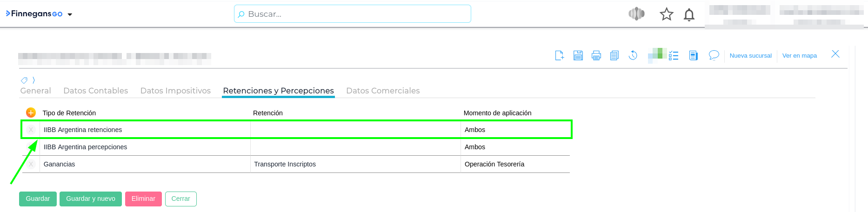The width and height of the screenshot is (868, 212).
Task: Remove the IIBB Argentina retenciones row
Action: 31,130
